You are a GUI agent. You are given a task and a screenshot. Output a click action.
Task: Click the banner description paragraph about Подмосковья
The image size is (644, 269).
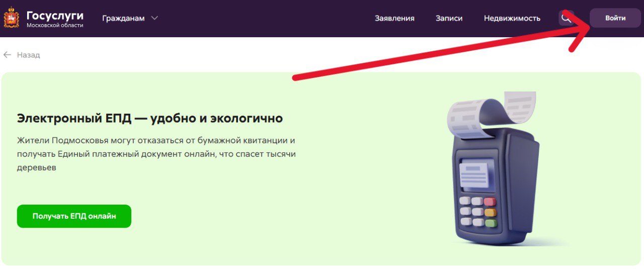(x=156, y=153)
